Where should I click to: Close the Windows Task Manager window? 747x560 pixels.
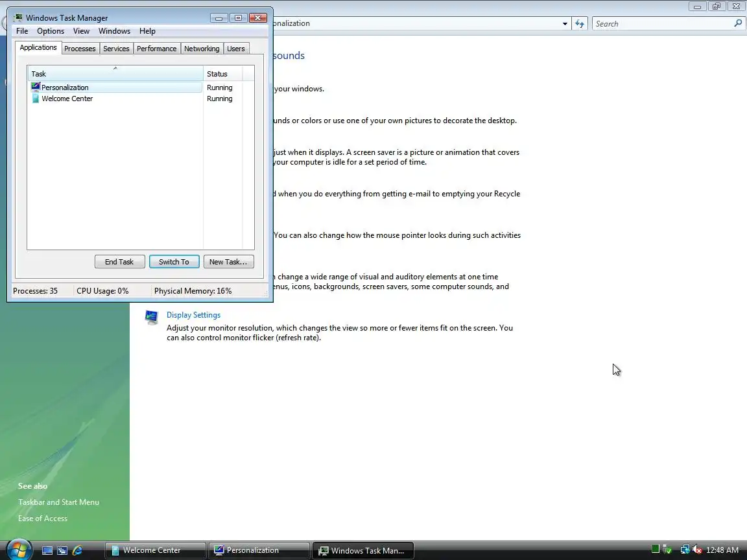coord(258,18)
